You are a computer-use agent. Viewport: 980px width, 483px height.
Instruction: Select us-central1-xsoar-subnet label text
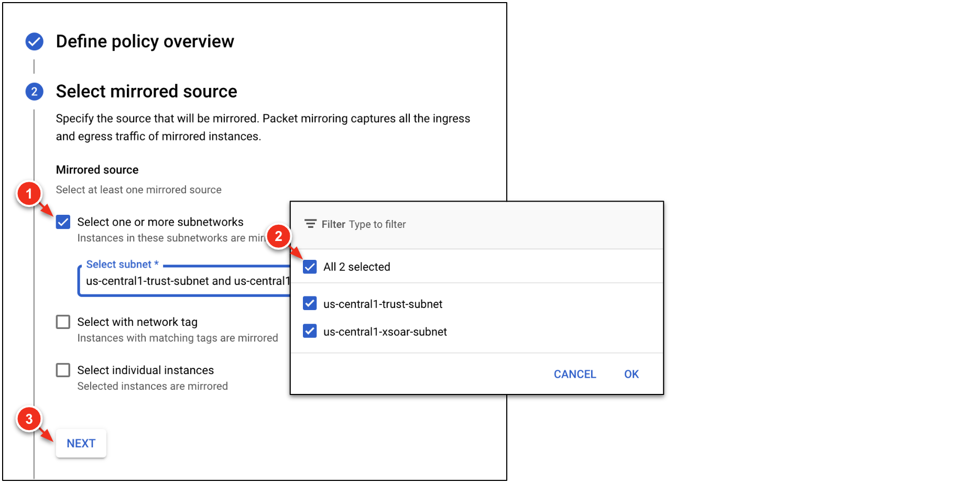[x=385, y=332]
